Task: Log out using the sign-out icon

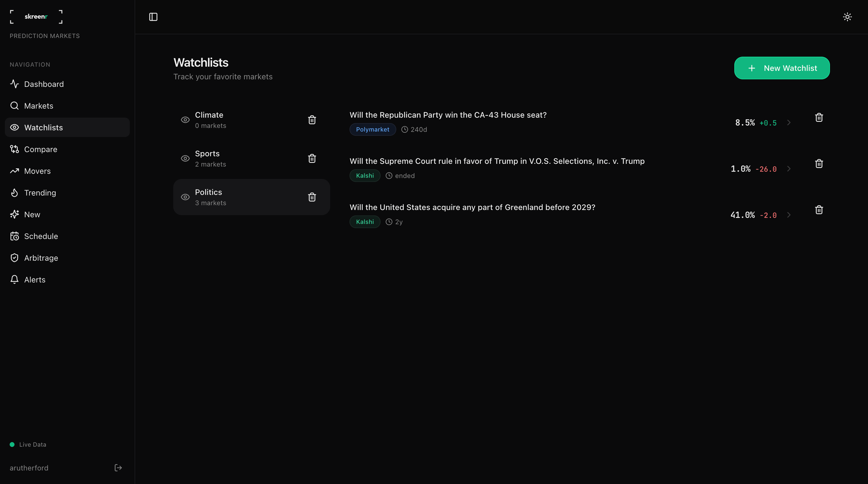Action: 118,468
